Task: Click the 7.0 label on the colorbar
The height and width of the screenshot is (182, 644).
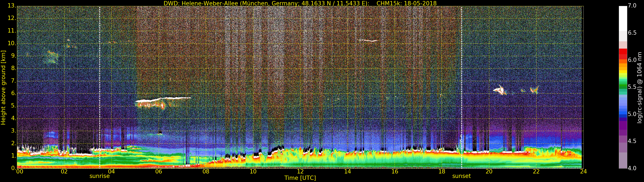Action: click(632, 6)
